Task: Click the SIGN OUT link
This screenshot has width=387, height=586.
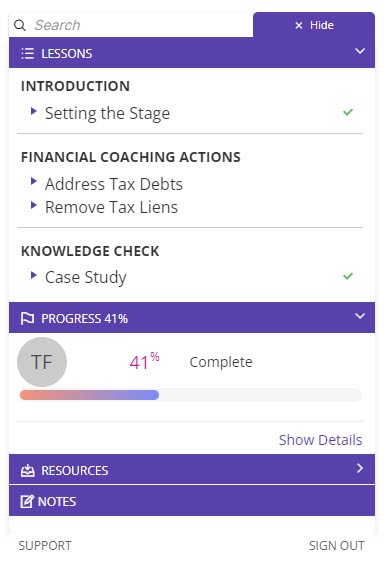Action: click(x=337, y=546)
